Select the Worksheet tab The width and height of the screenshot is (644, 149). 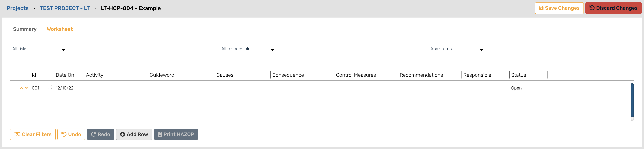point(60,29)
